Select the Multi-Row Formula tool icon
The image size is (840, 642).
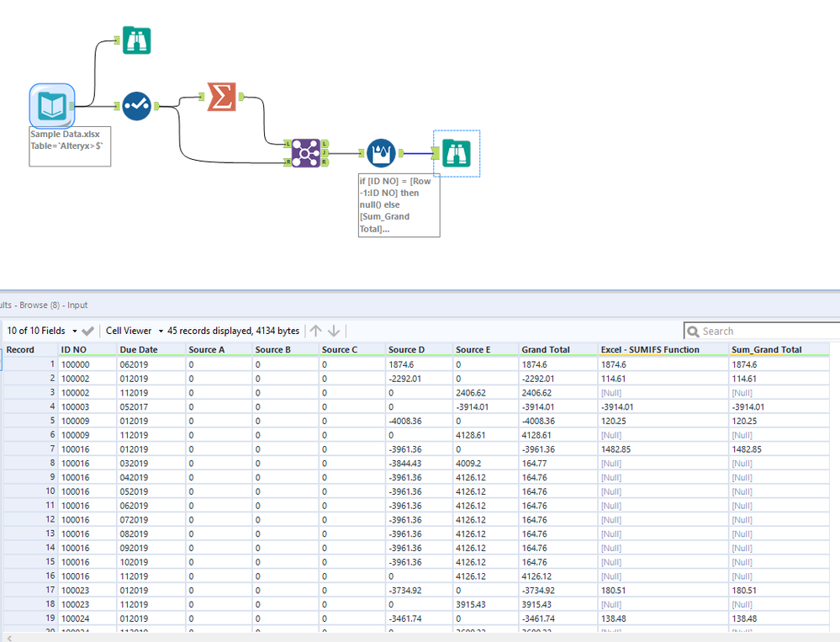382,153
